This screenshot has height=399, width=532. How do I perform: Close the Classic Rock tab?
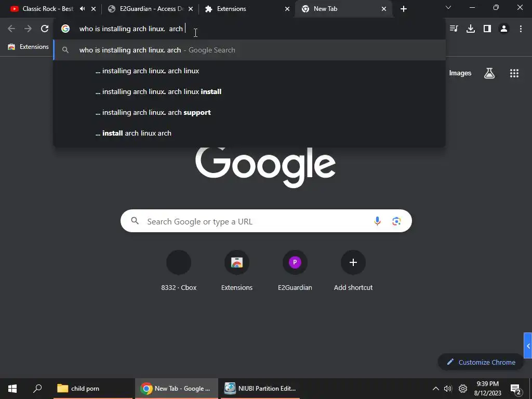[94, 9]
